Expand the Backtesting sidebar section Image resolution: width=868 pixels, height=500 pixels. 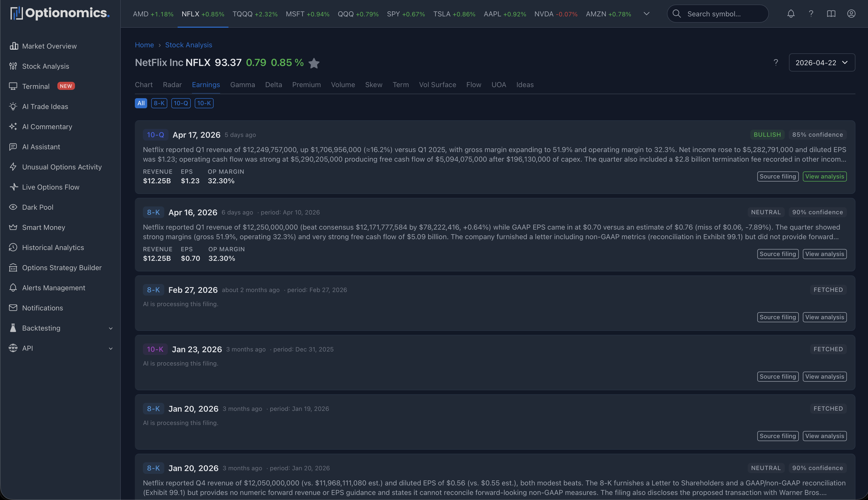pos(110,328)
